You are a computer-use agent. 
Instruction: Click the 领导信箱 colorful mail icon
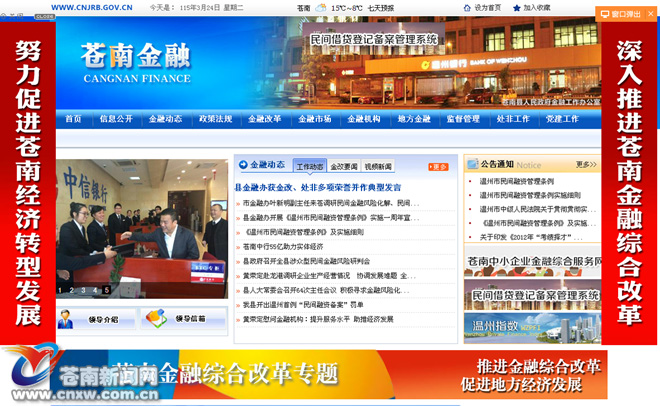pyautogui.click(x=156, y=318)
